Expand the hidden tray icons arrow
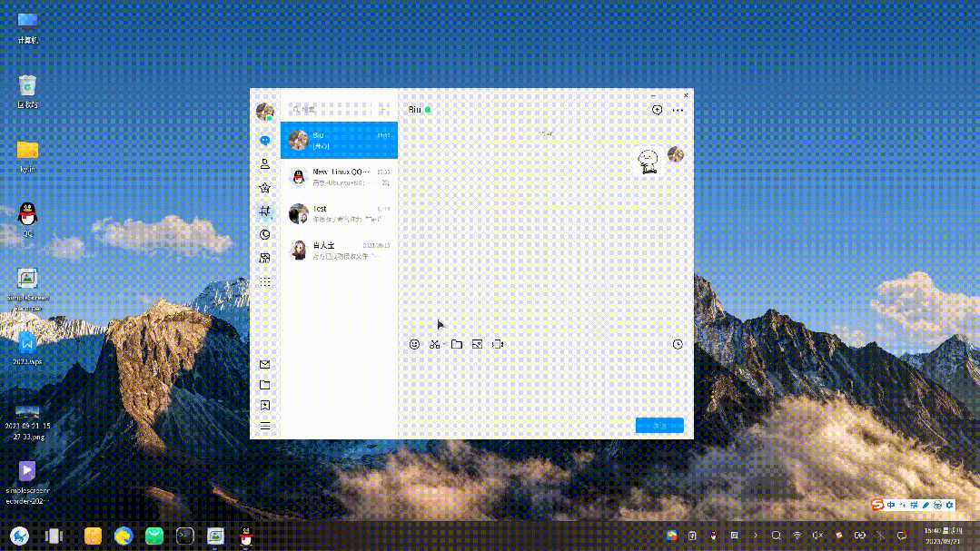980x551 pixels. [755, 536]
